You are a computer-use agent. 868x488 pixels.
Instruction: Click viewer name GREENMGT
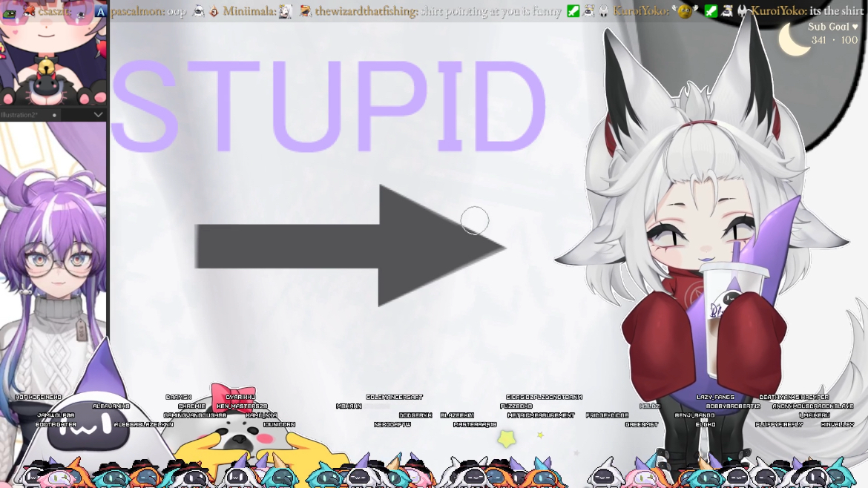642,424
